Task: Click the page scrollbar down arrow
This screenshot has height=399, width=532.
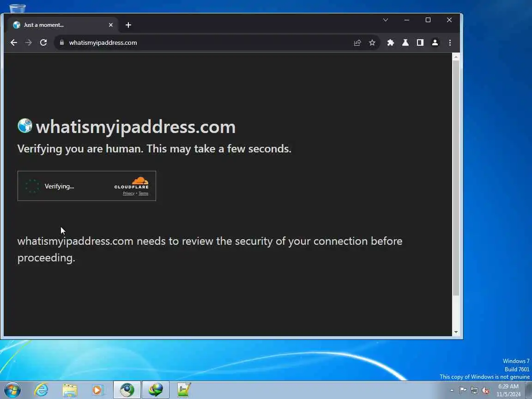Action: [456, 332]
